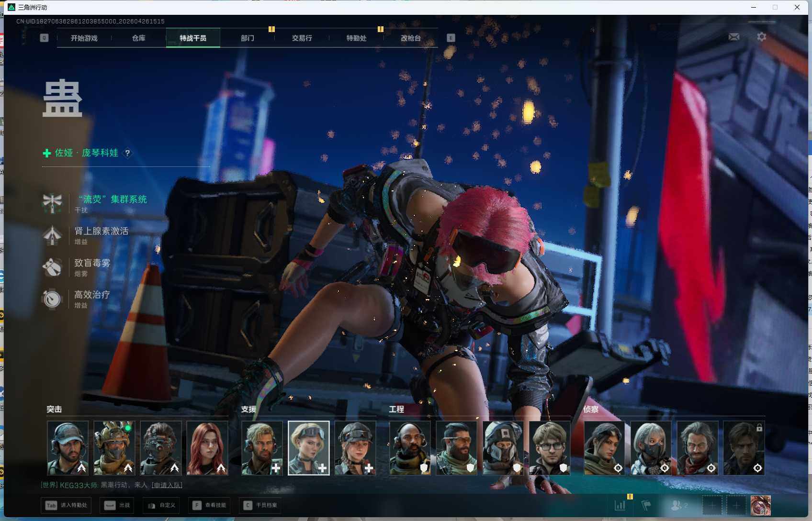The width and height of the screenshot is (812, 521).
Task: Click the world chat message from KEG33大师
Action: 112,485
